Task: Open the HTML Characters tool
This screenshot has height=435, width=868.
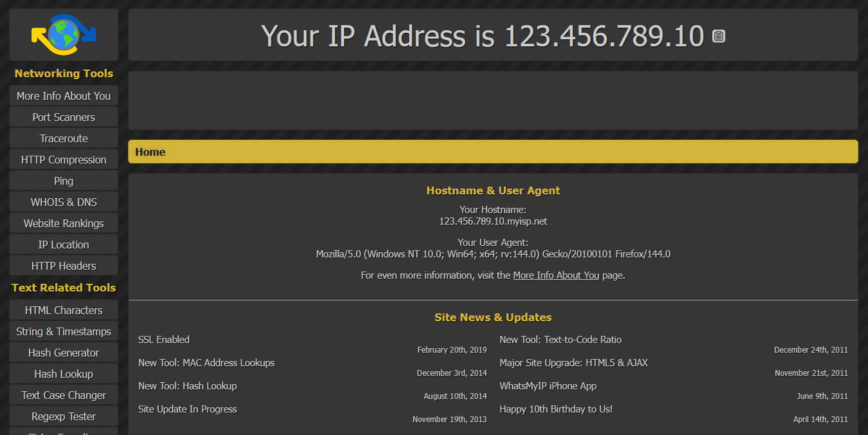Action: pos(64,310)
